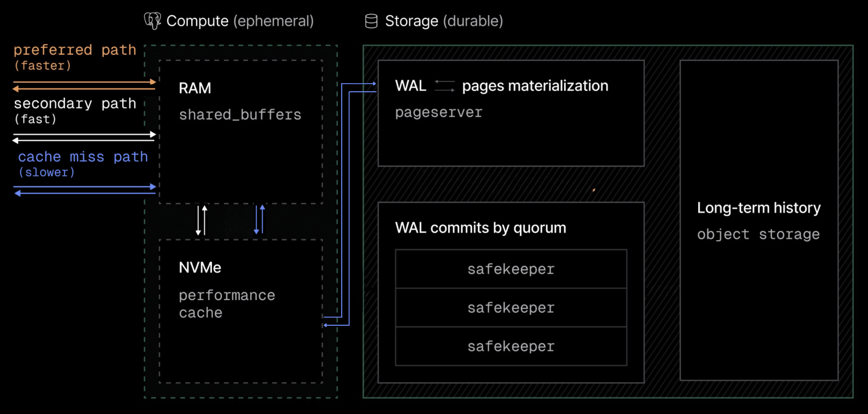
Task: Select the bottom safekeeper box
Action: click(x=511, y=346)
